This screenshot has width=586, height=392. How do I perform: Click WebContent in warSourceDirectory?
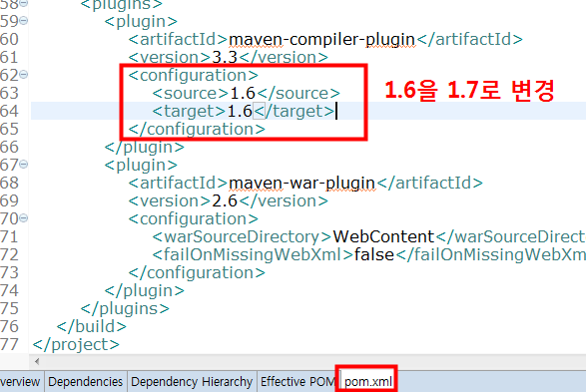click(x=383, y=236)
